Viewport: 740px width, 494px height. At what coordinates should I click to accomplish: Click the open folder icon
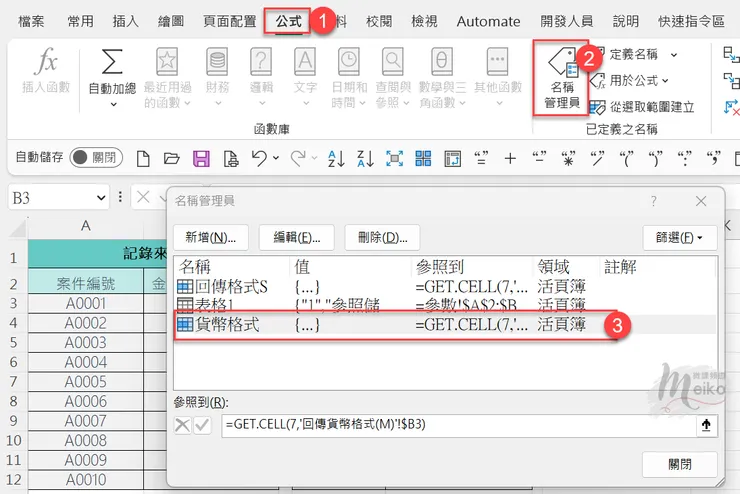pos(172,159)
